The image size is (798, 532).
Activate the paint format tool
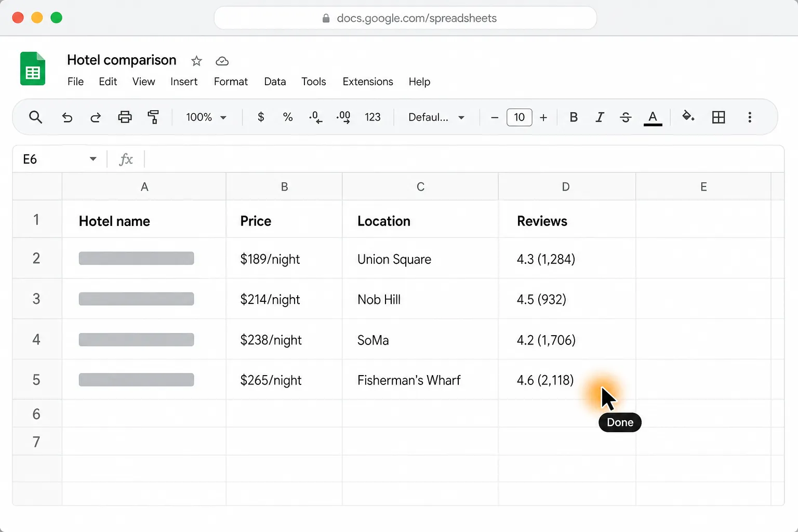pos(153,117)
